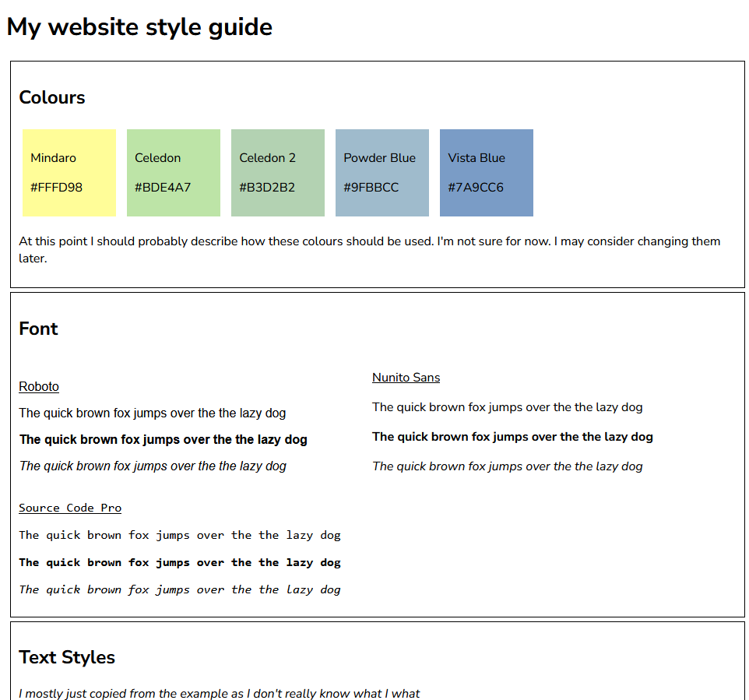Click the italic Nunito Sans sample text
Screen dimensions: 749x700
point(508,466)
